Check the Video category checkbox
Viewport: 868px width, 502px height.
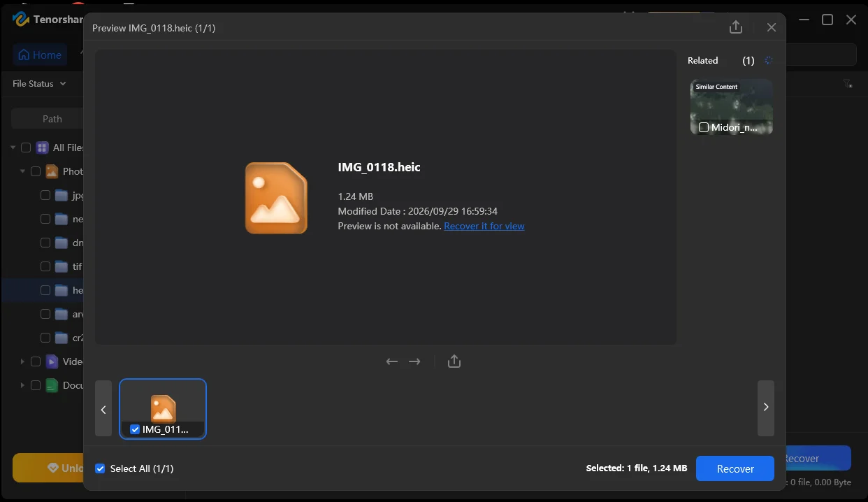coord(36,361)
